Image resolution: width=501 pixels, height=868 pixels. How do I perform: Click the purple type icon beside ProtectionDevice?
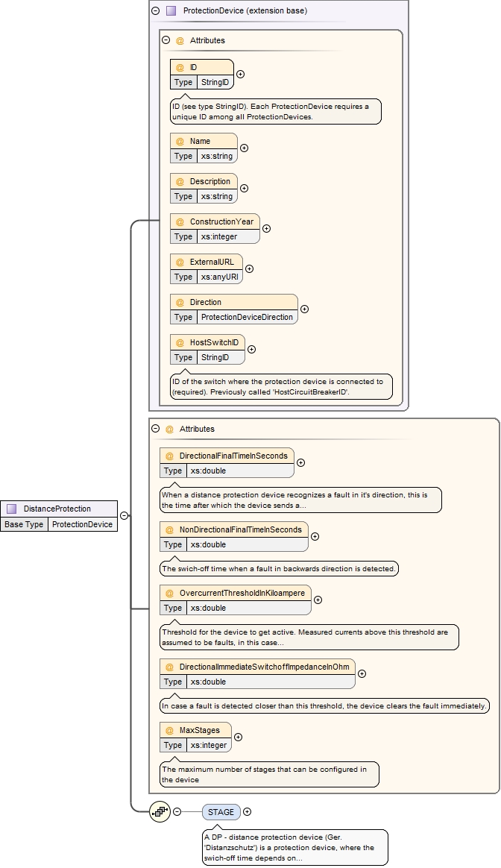171,11
